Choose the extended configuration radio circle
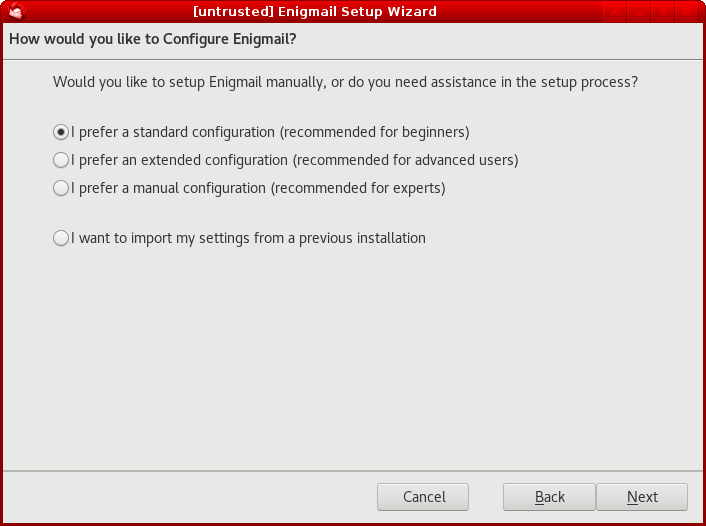The width and height of the screenshot is (706, 526). pos(61,160)
